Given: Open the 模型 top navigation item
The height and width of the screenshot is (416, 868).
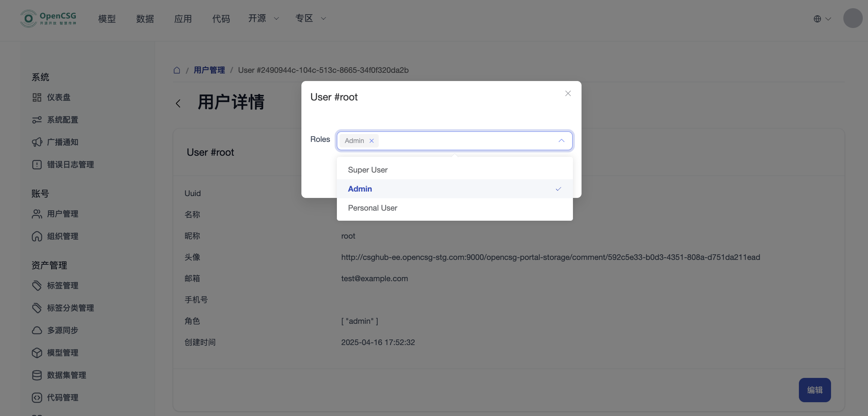Looking at the screenshot, I should click(x=107, y=19).
